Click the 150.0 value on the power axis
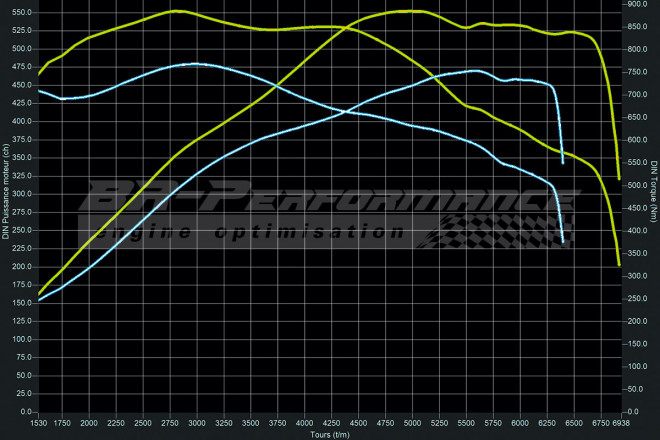The height and width of the screenshot is (440, 660). (22, 303)
